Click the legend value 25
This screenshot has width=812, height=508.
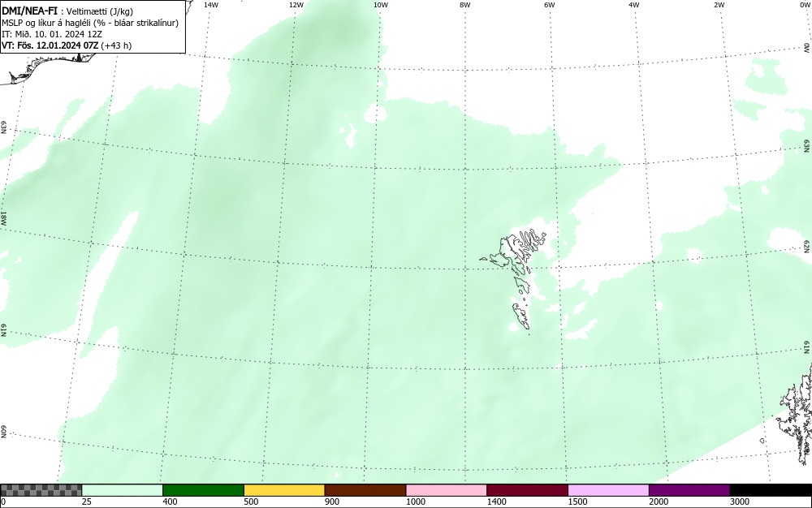click(87, 502)
